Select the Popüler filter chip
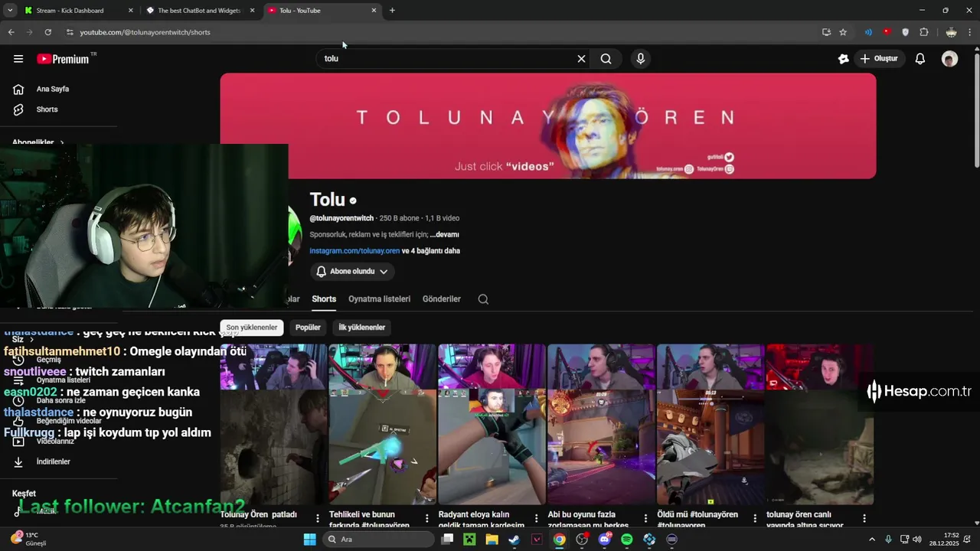The height and width of the screenshot is (551, 980). coord(308,328)
